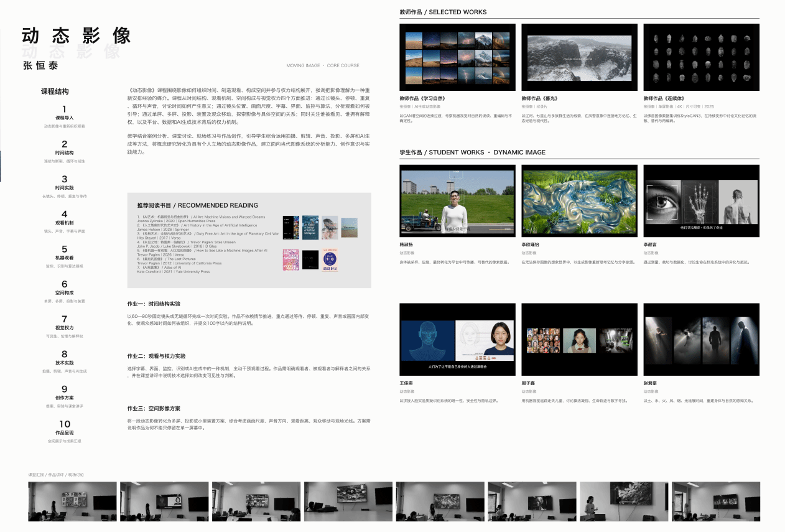Click the 作业一：时间结构实验 assignment title
The image size is (785, 532).
(x=154, y=304)
